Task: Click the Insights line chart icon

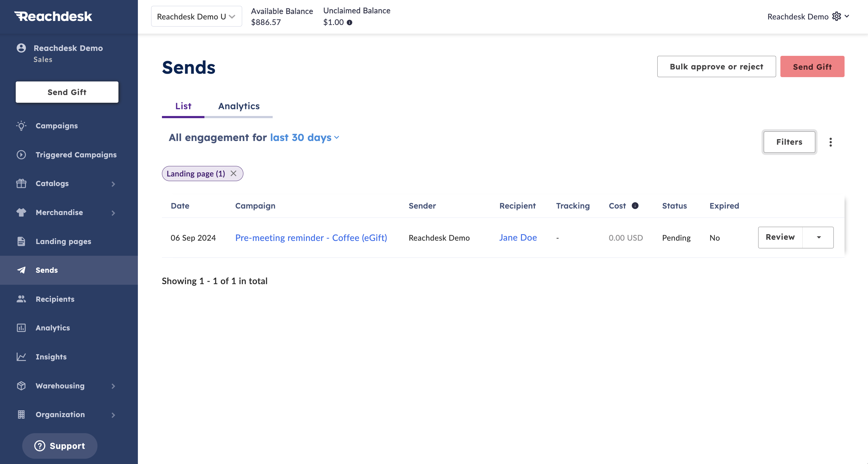Action: pos(21,357)
